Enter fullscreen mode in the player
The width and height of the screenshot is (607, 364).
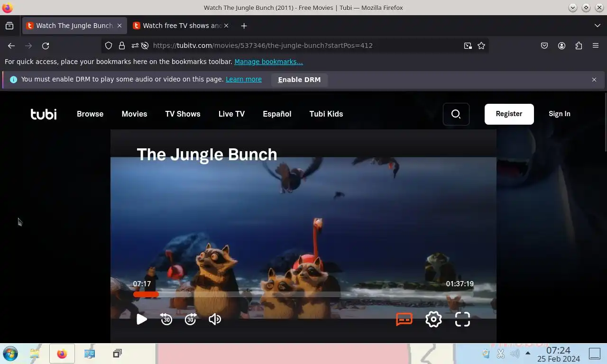(x=462, y=319)
